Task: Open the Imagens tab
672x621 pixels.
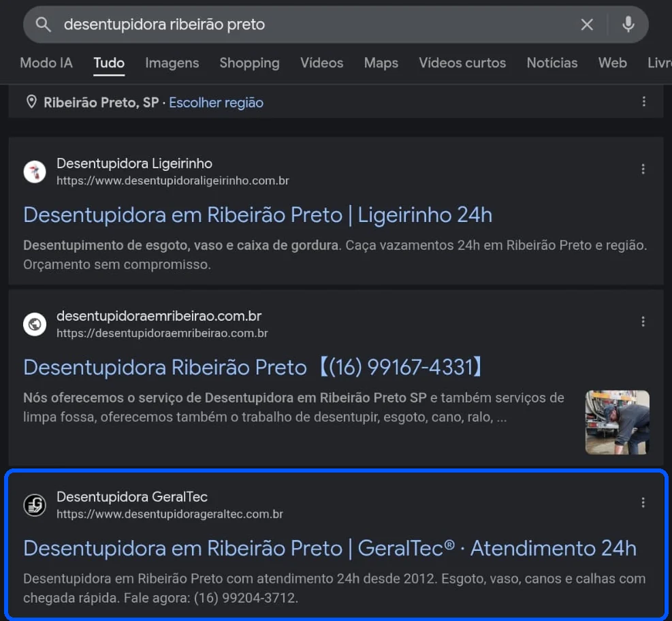Action: 172,63
